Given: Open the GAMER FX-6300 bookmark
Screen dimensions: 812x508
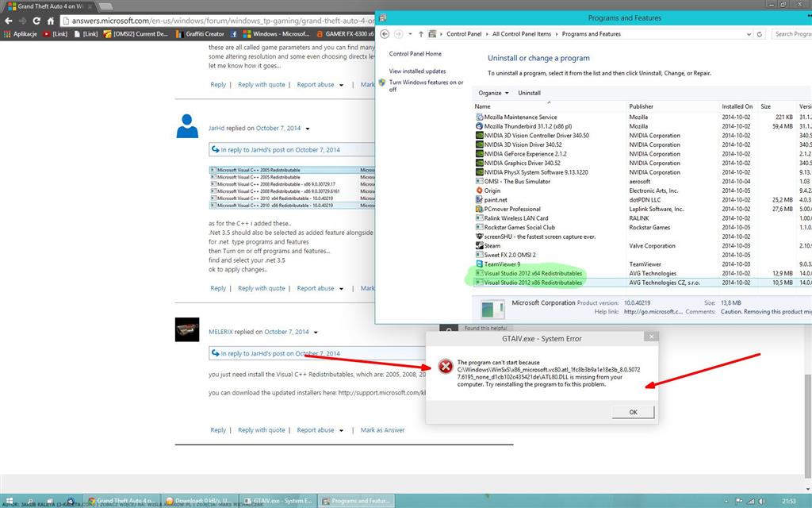Looking at the screenshot, I should pyautogui.click(x=345, y=33).
